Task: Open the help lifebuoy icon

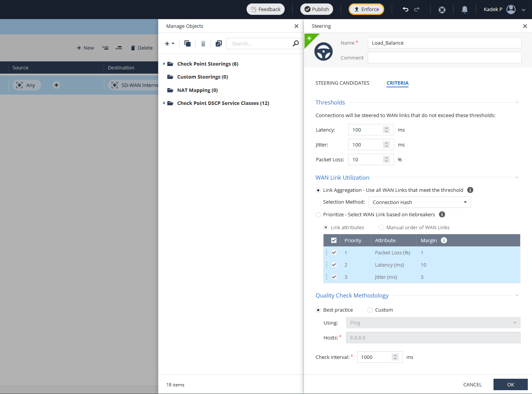Action: [442, 10]
